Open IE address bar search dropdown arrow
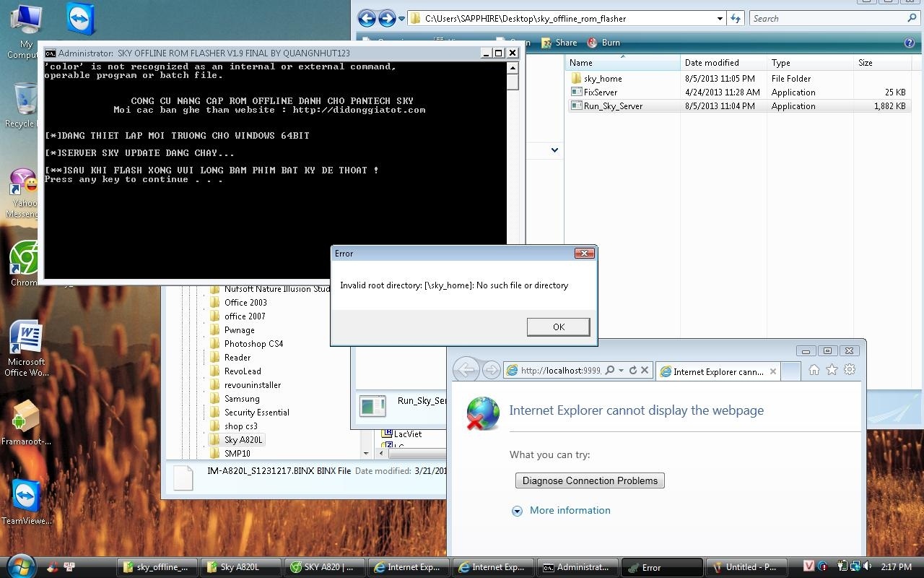 (x=621, y=371)
